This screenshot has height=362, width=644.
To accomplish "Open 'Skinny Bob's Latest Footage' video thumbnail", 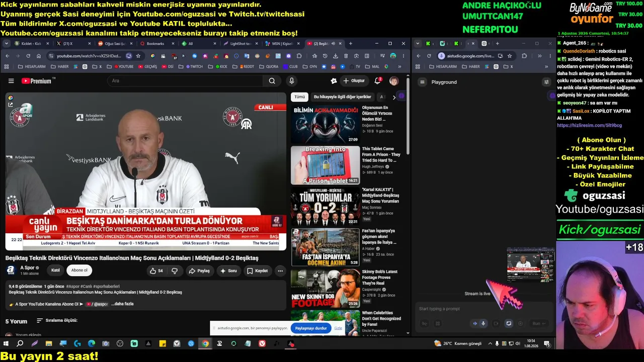I will [x=326, y=289].
